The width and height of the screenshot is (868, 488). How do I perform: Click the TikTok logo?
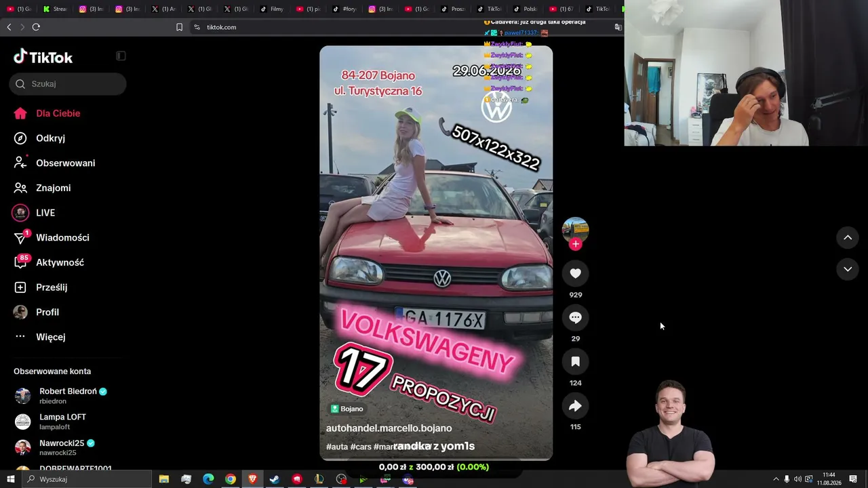pos(43,57)
